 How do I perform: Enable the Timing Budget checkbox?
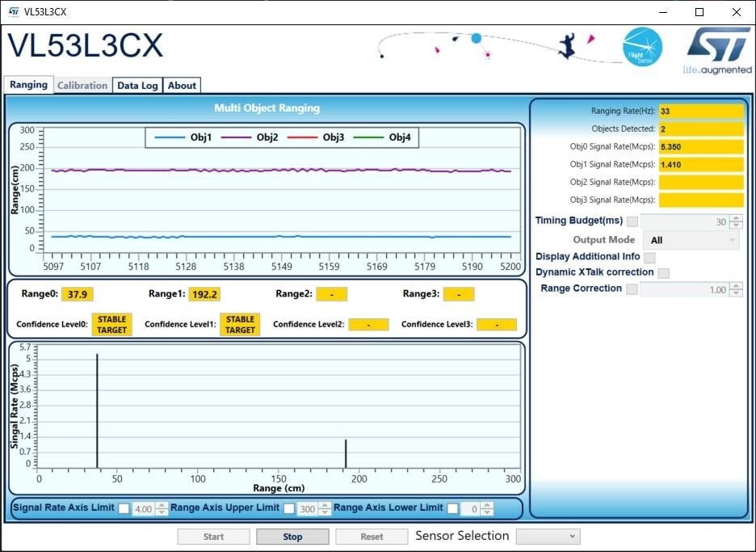pos(632,221)
